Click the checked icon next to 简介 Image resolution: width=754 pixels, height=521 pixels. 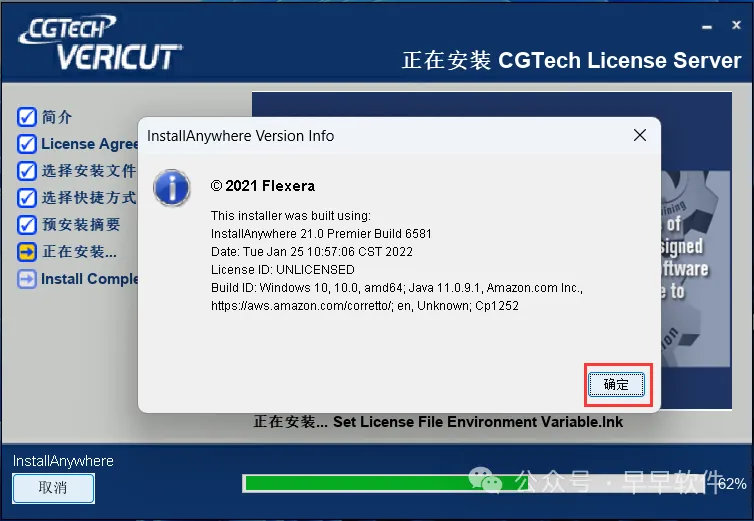[x=26, y=117]
